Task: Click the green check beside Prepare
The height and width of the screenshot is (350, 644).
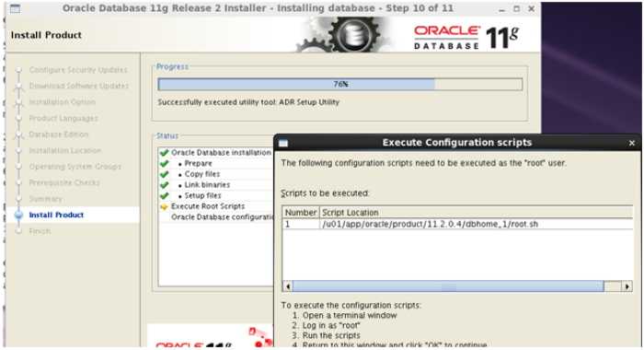Action: pos(165,163)
